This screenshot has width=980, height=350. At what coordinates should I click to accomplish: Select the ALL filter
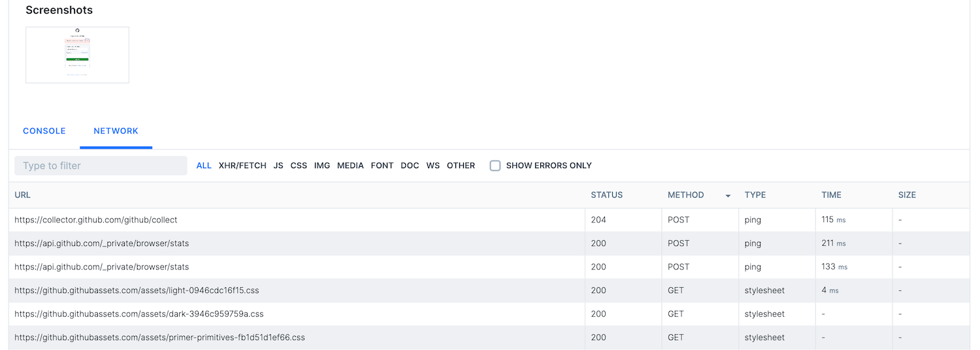204,166
